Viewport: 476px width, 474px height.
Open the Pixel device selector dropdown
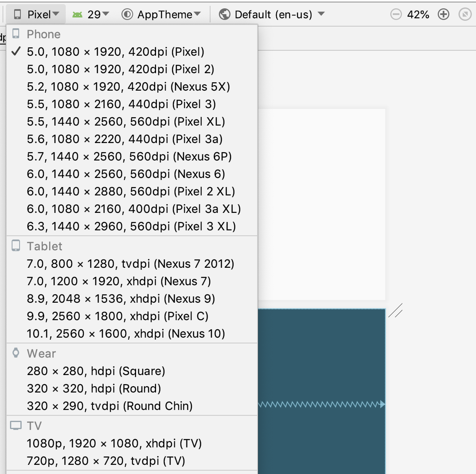pyautogui.click(x=36, y=14)
